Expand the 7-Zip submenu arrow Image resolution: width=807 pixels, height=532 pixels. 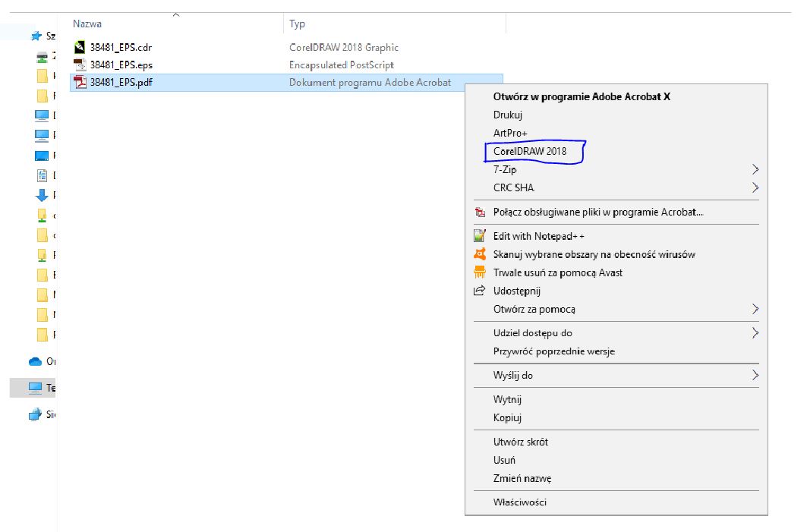pyautogui.click(x=755, y=170)
